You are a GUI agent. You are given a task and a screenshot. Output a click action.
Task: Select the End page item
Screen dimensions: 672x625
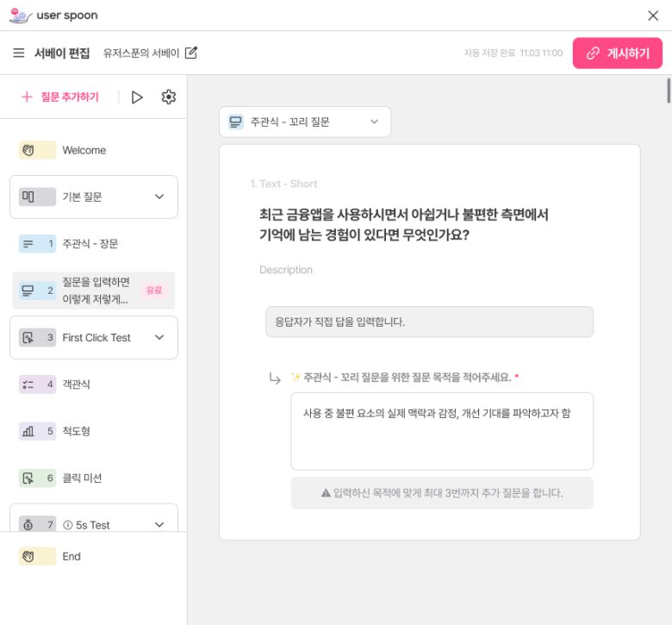(71, 557)
